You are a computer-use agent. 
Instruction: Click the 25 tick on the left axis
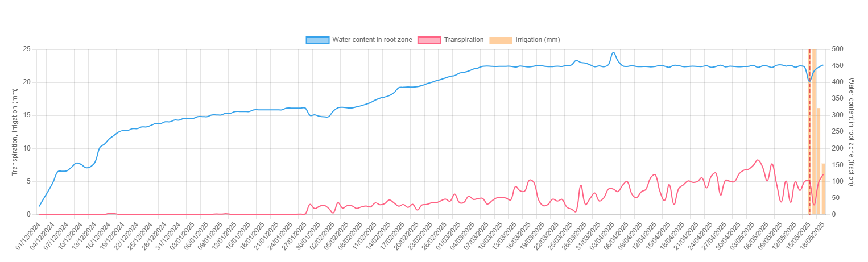pyautogui.click(x=26, y=49)
